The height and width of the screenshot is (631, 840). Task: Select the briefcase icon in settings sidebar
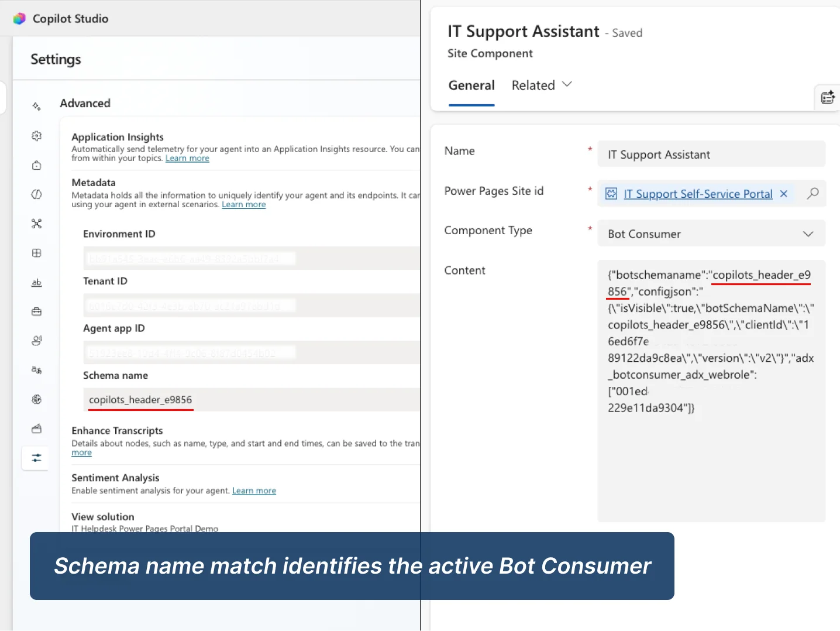pos(36,311)
